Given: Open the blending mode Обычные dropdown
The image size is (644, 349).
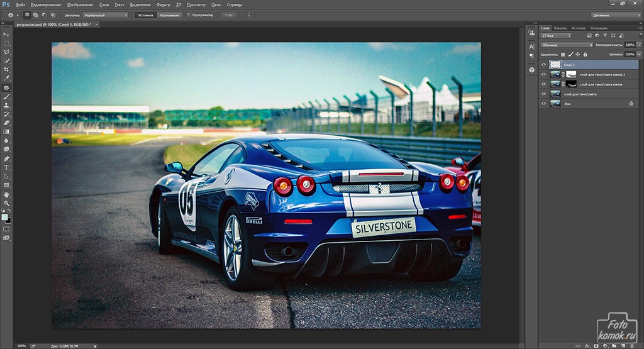Looking at the screenshot, I should pos(567,45).
